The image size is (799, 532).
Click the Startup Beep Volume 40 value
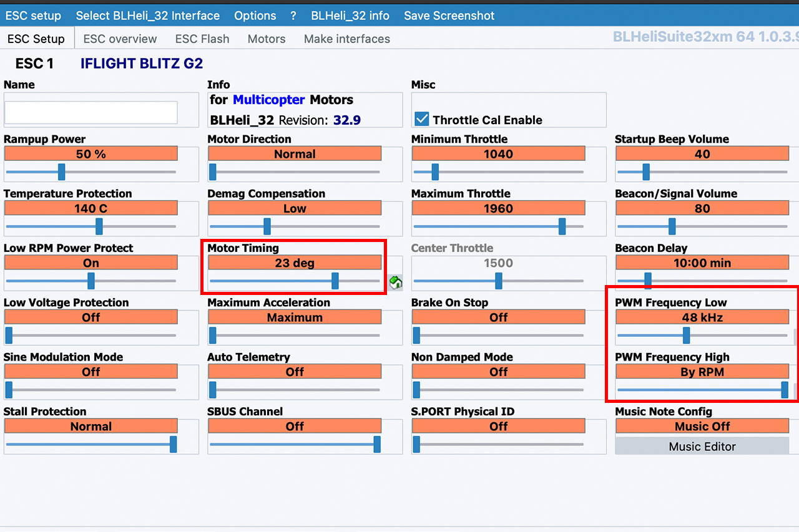point(702,153)
